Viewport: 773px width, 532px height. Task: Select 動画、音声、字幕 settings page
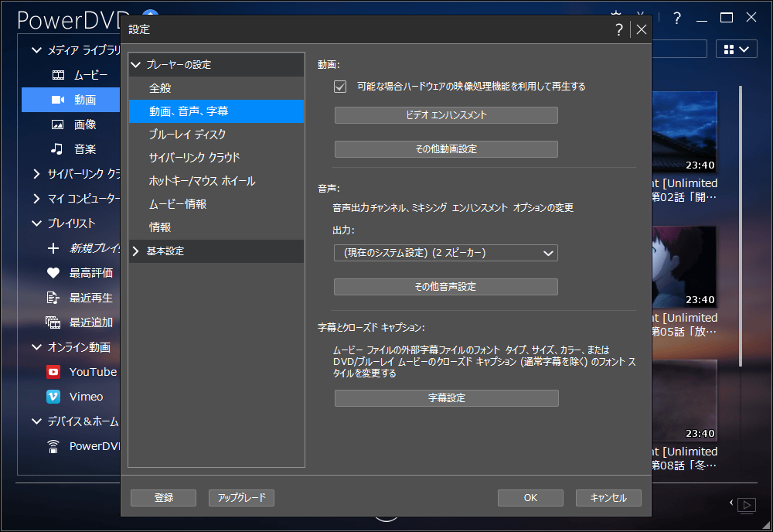pyautogui.click(x=216, y=111)
